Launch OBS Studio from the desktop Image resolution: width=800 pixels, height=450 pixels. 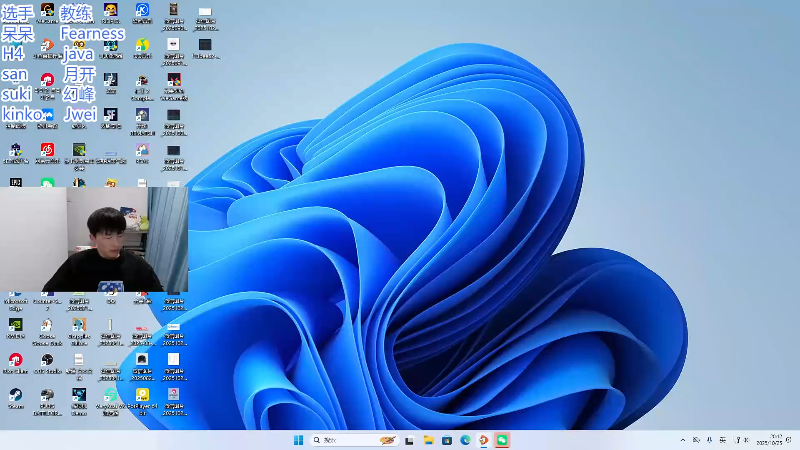point(47,360)
